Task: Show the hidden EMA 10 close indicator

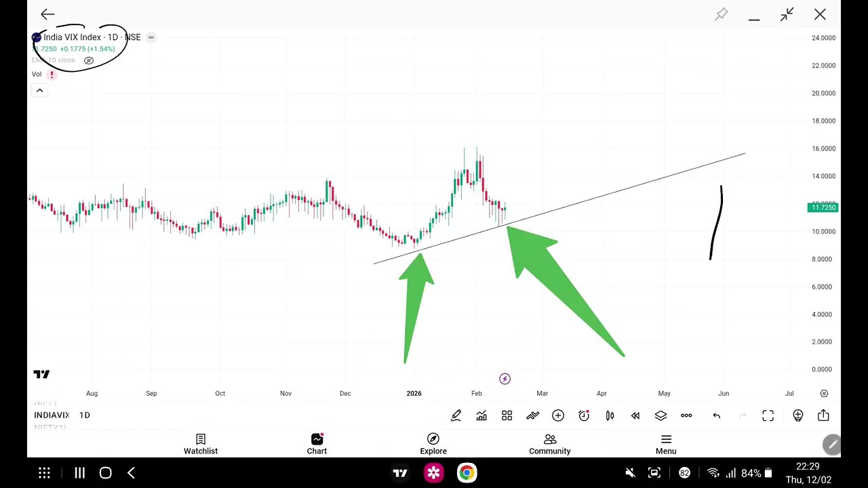Action: pyautogui.click(x=89, y=60)
